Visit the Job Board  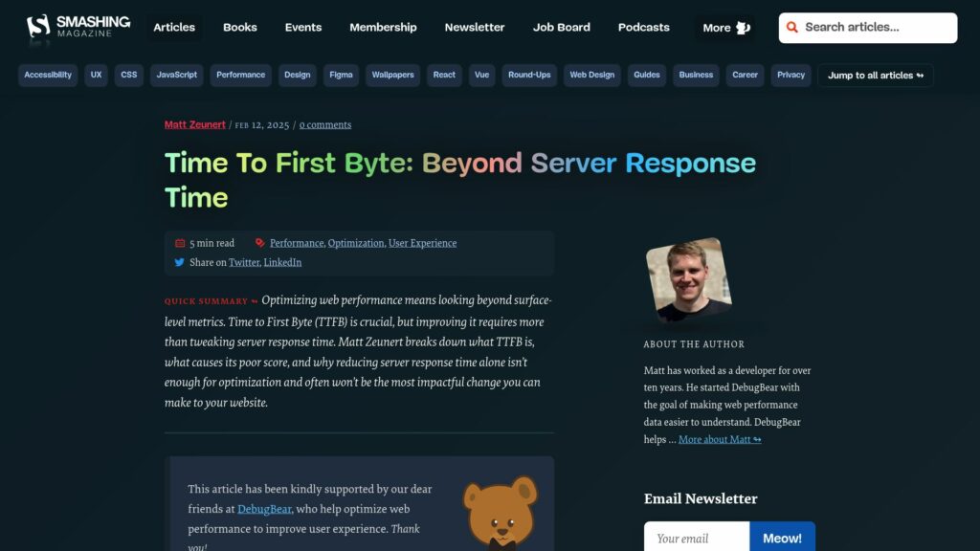tap(561, 28)
